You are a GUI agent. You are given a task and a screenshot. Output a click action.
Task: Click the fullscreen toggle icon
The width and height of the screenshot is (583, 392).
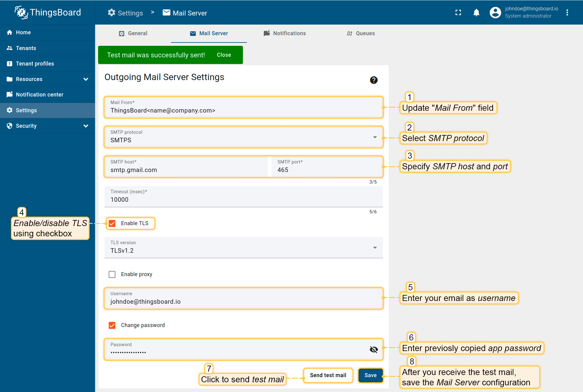coord(458,12)
